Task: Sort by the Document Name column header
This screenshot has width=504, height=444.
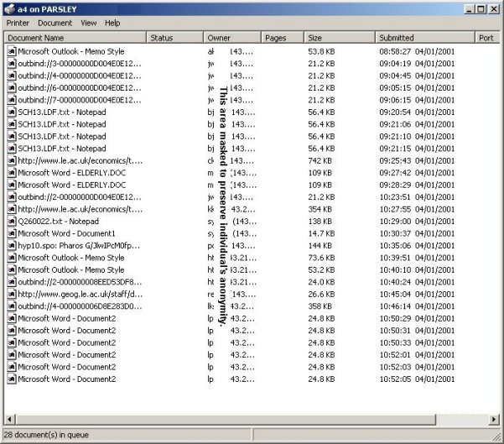Action: (x=75, y=38)
